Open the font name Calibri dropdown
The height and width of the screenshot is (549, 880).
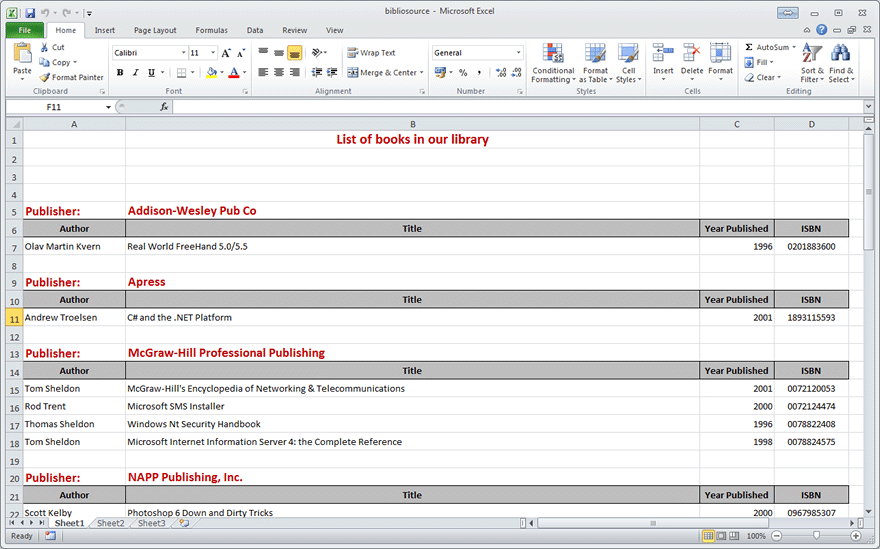click(183, 53)
